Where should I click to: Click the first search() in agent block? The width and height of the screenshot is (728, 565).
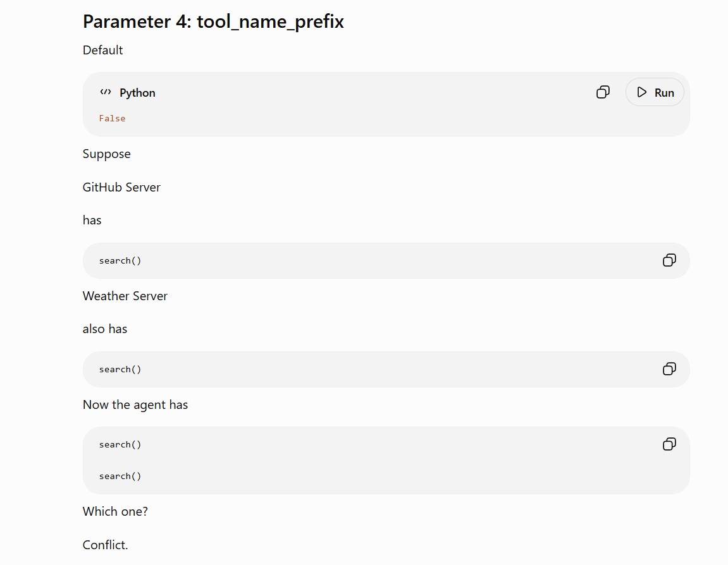120,444
